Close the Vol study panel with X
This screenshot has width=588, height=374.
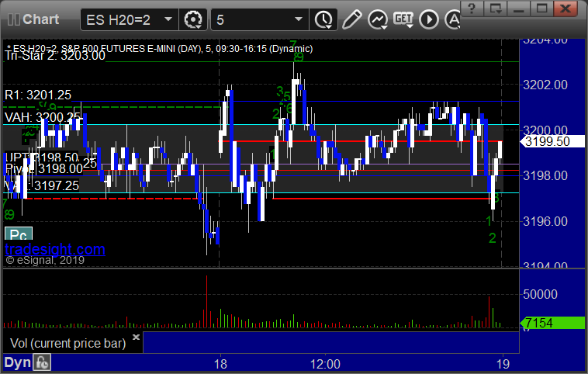136,337
